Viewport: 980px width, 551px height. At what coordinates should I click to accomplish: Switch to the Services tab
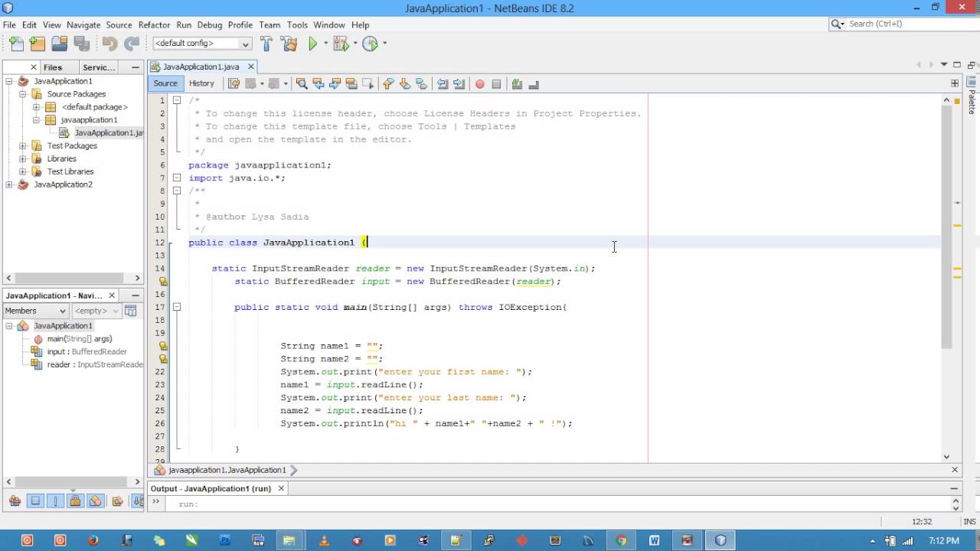tap(99, 67)
